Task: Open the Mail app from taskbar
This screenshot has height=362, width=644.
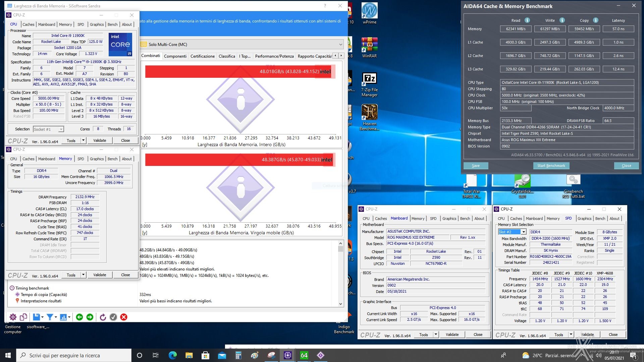Action: click(222, 355)
